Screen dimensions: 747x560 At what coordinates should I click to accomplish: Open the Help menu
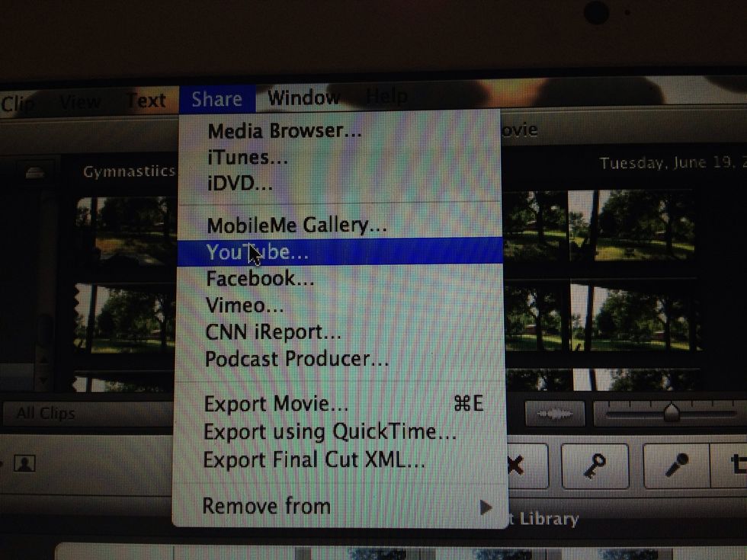pyautogui.click(x=386, y=98)
